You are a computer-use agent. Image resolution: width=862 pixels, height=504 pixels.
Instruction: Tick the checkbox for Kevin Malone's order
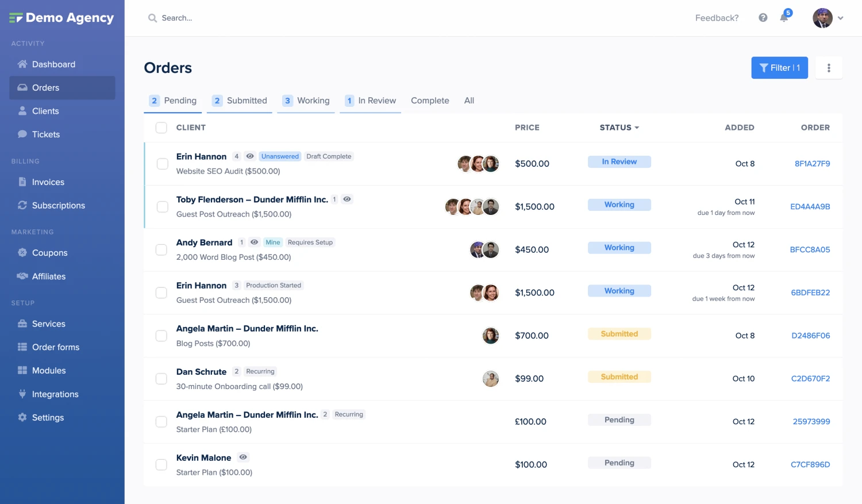point(161,465)
